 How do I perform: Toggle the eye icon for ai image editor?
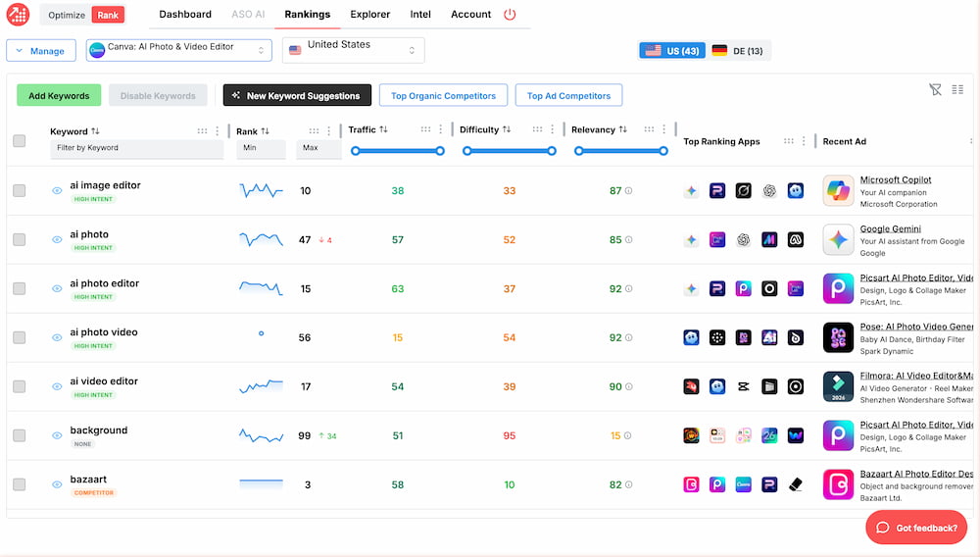pyautogui.click(x=57, y=190)
